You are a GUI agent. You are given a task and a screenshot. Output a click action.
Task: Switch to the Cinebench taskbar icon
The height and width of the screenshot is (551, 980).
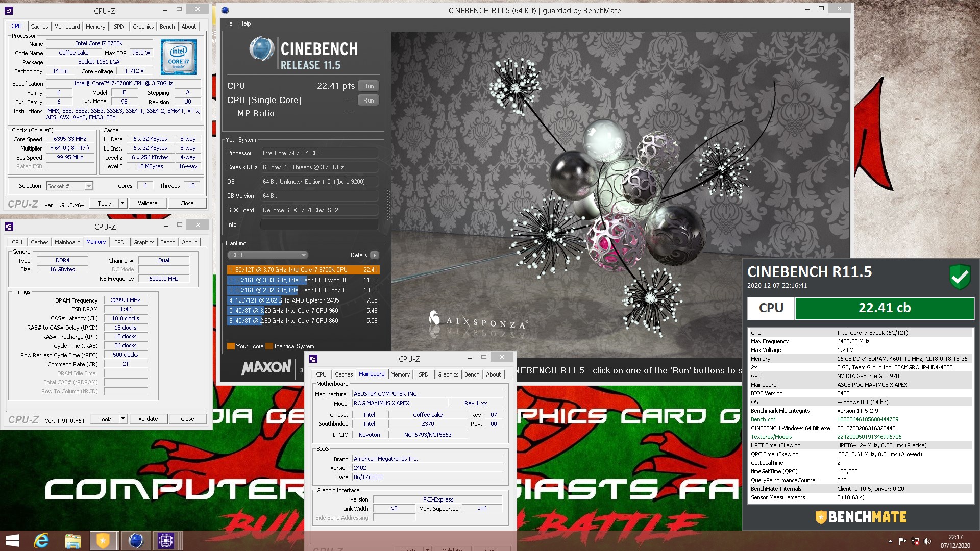coord(135,541)
